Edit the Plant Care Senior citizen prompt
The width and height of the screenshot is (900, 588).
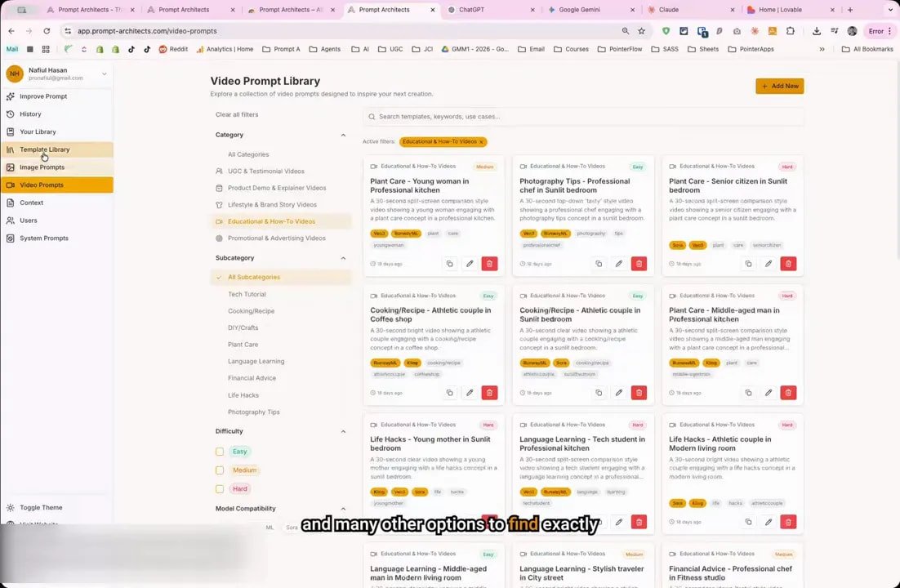click(x=768, y=264)
